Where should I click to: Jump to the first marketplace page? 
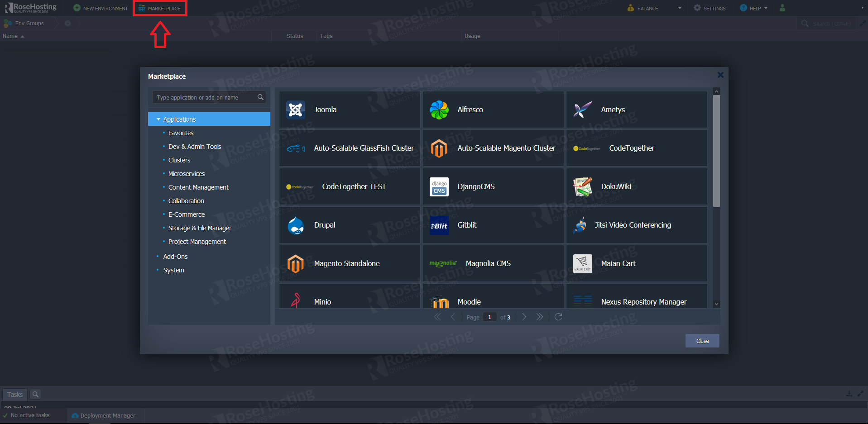[x=437, y=317]
